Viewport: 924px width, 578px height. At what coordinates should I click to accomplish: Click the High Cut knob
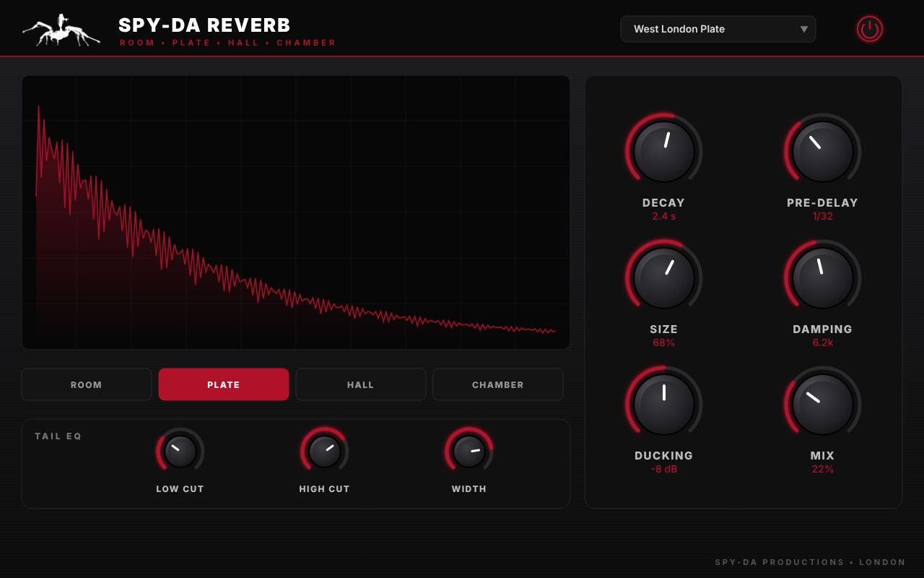point(325,452)
